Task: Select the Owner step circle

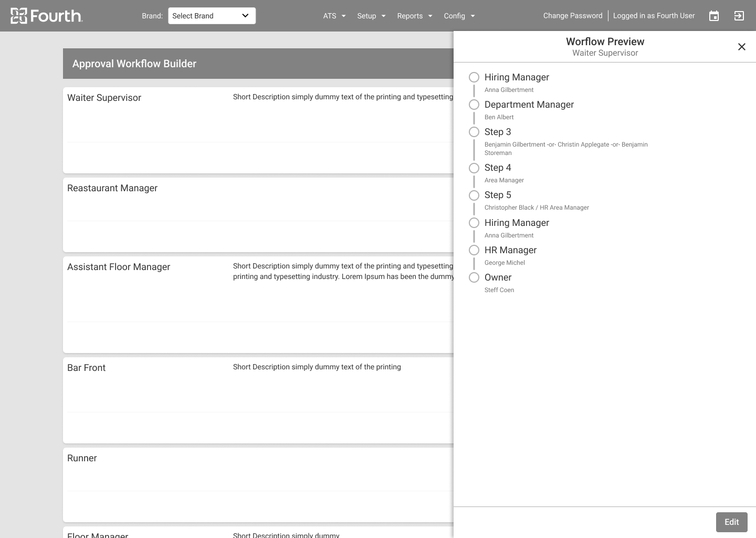Action: (474, 277)
